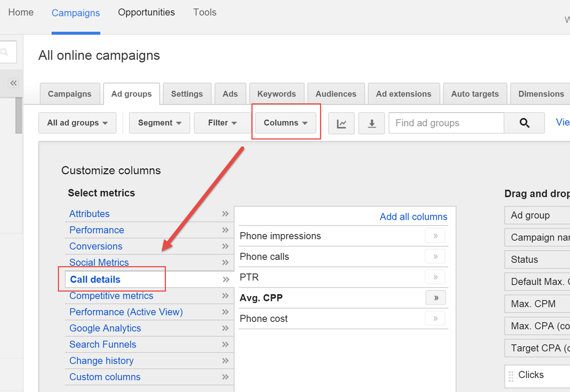Click the All online campaigns heading
The height and width of the screenshot is (392, 570).
click(99, 55)
